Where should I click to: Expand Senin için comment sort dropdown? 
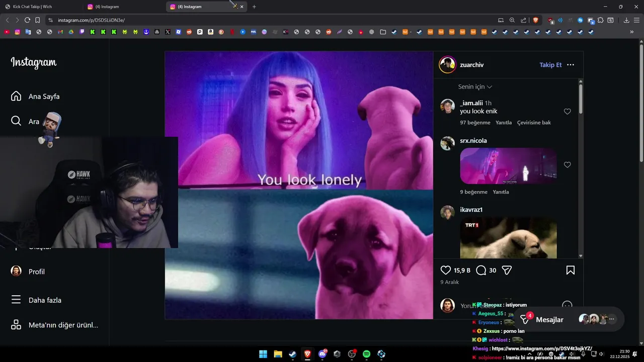475,86
